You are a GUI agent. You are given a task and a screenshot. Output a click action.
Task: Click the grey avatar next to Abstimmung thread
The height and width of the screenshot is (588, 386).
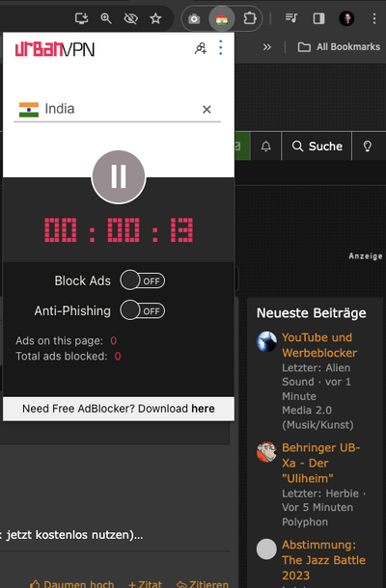(266, 549)
